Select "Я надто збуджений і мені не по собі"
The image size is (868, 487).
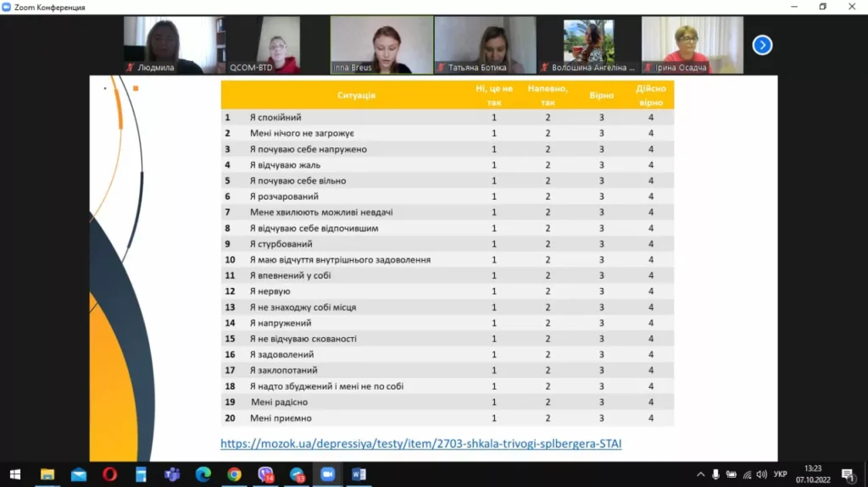(x=448, y=386)
